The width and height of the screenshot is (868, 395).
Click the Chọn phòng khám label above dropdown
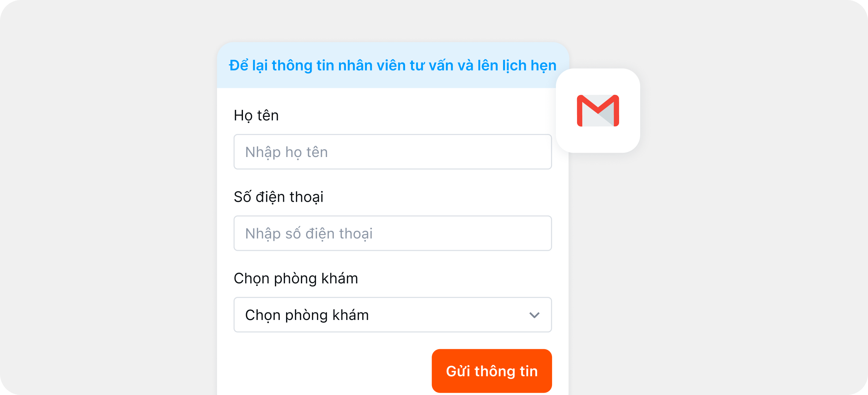[296, 278]
